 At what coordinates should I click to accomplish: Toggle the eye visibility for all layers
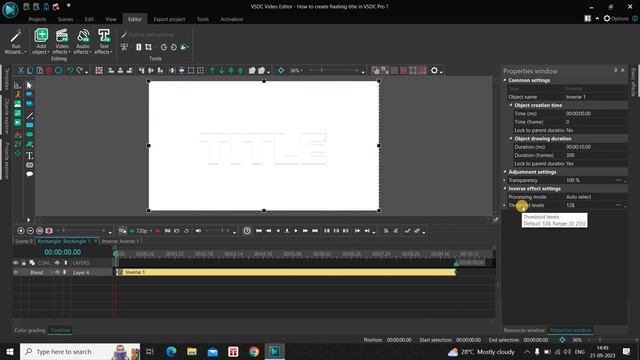[16, 263]
